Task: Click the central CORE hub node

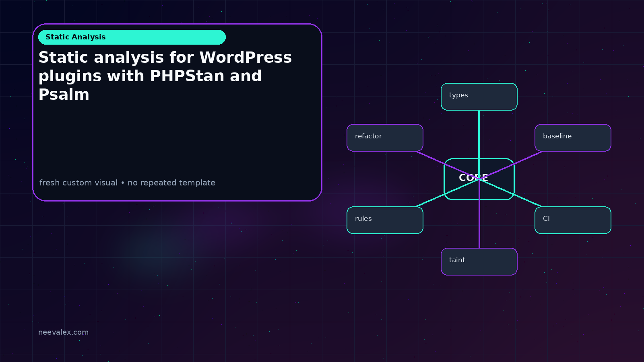Action: point(479,179)
